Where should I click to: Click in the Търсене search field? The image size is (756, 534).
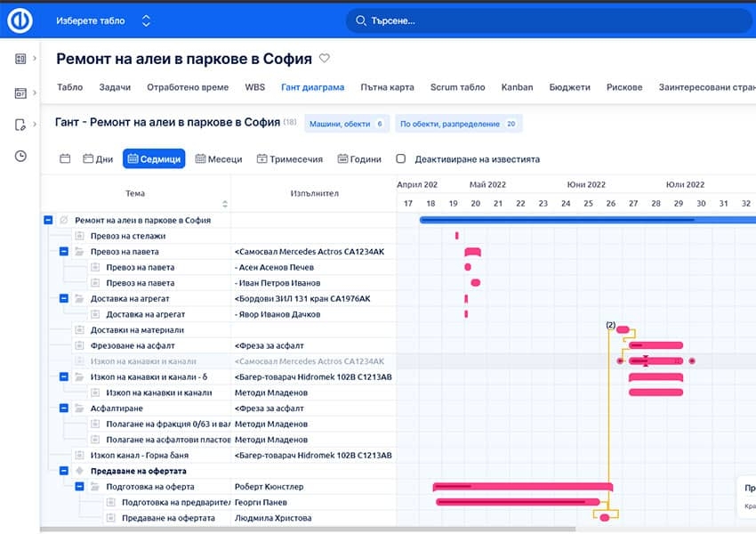coord(549,20)
